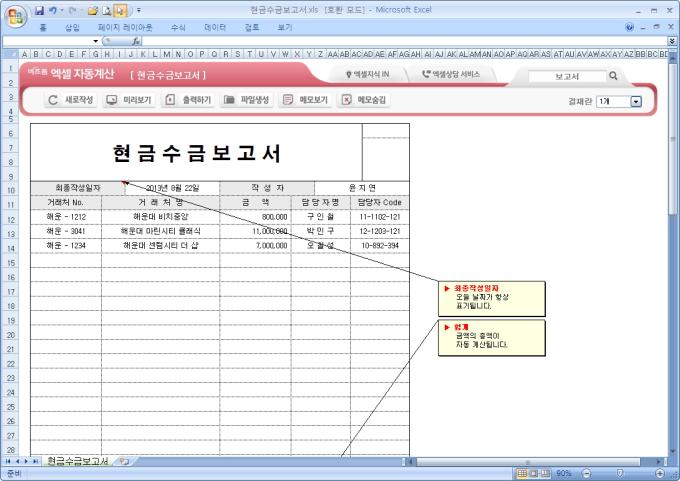This screenshot has width=680, height=481.
Task: Select amount cell 7,000,000
Action: [x=255, y=245]
